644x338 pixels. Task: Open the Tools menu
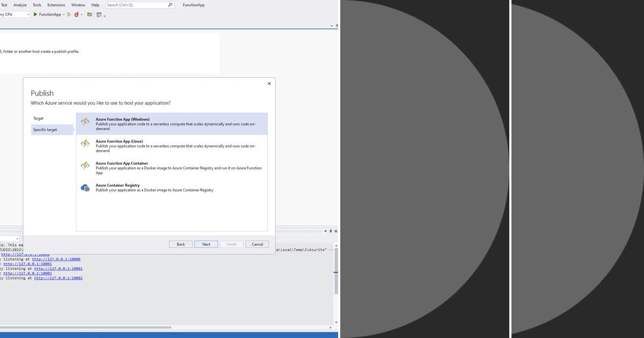point(36,5)
